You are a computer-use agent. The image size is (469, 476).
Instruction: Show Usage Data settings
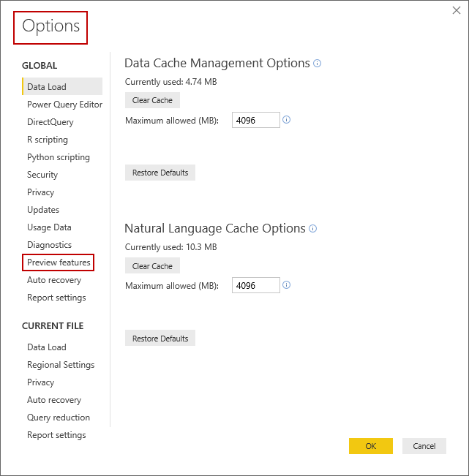coord(49,227)
